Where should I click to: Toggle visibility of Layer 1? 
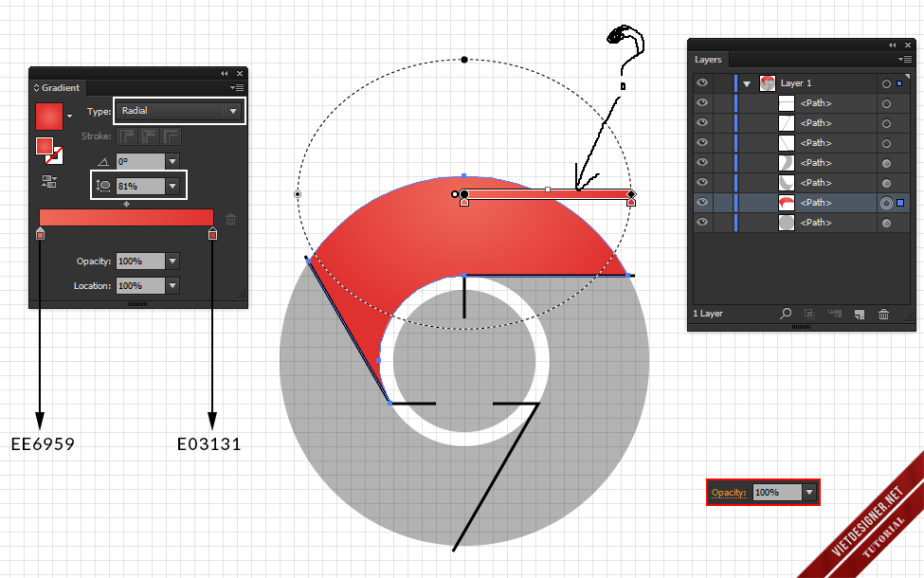click(702, 83)
